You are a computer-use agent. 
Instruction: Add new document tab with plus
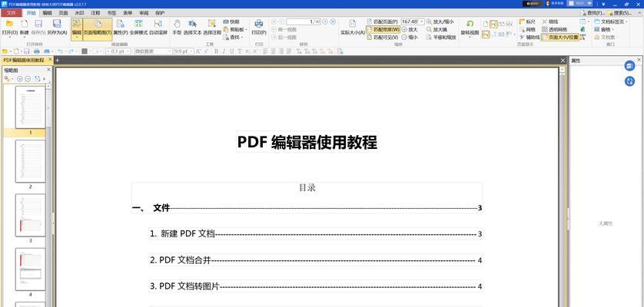click(57, 61)
